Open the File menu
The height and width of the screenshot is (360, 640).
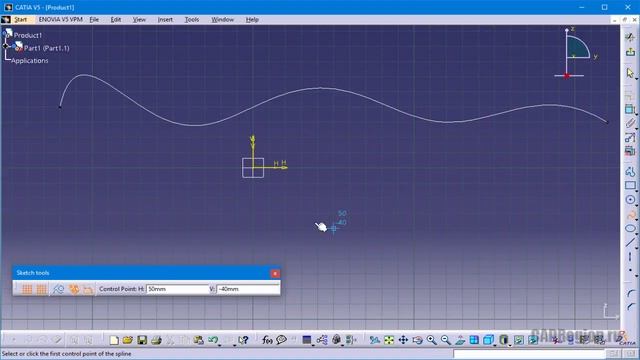[x=94, y=20]
